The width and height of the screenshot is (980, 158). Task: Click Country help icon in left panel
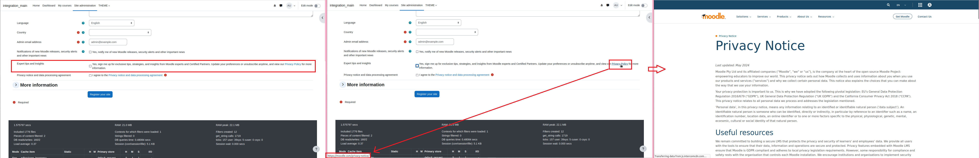[x=83, y=33]
